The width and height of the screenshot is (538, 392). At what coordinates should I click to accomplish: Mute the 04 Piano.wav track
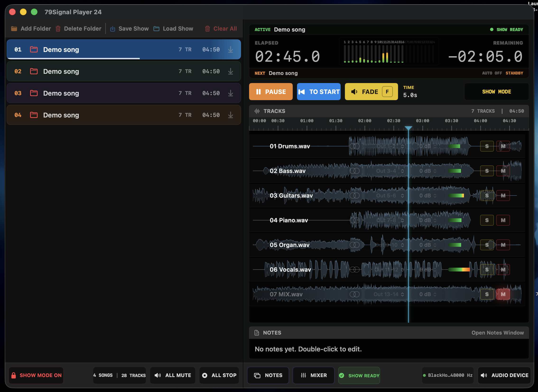[x=503, y=220]
